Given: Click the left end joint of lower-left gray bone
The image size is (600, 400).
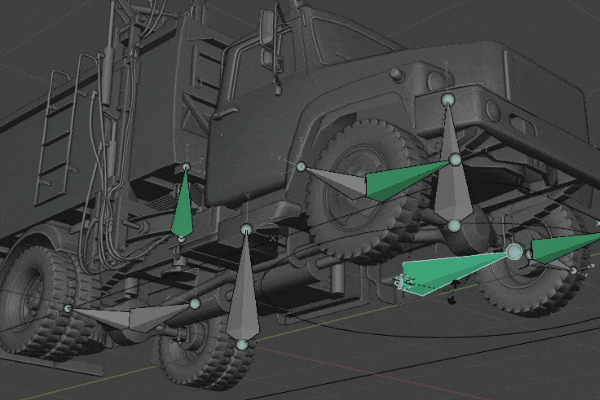Looking at the screenshot, I should (67, 309).
